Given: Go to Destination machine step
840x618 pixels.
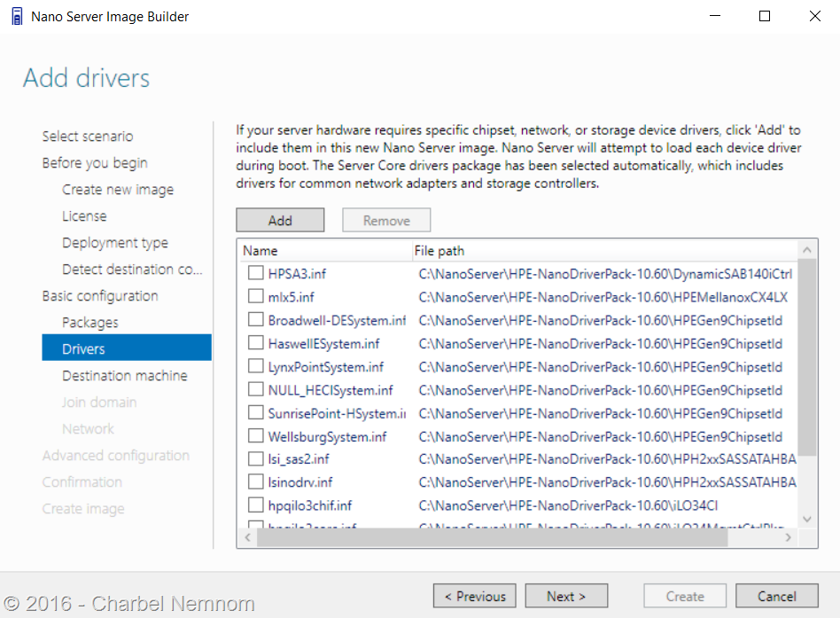Looking at the screenshot, I should pos(125,375).
